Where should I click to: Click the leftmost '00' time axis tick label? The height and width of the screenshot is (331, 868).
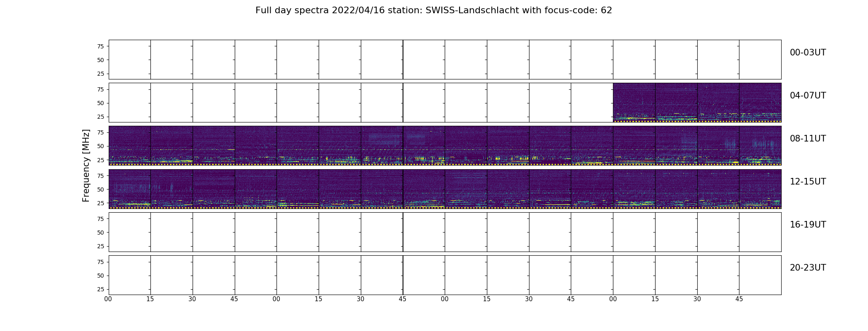pyautogui.click(x=108, y=299)
